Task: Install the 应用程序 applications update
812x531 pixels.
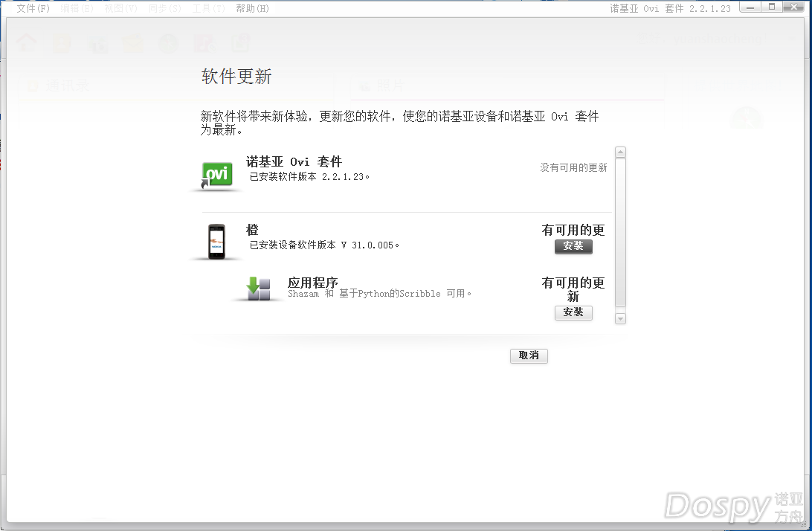Action: 573,312
